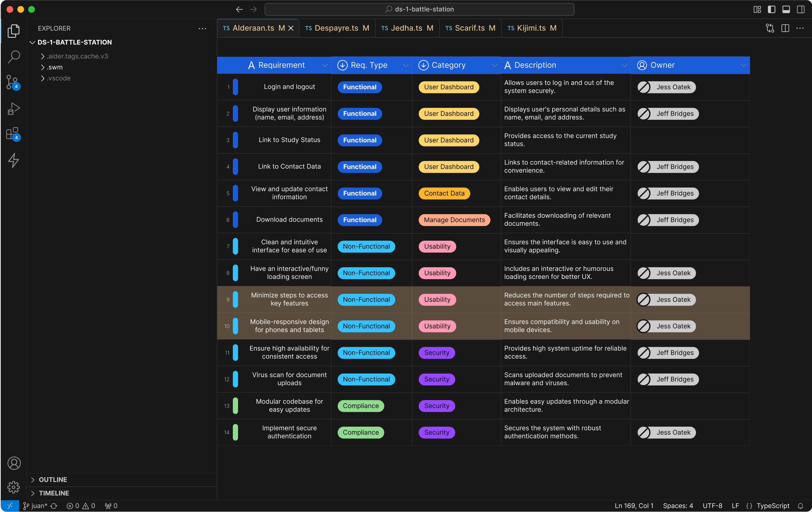Open the Search view in activity bar
The height and width of the screenshot is (512, 812).
[x=14, y=56]
